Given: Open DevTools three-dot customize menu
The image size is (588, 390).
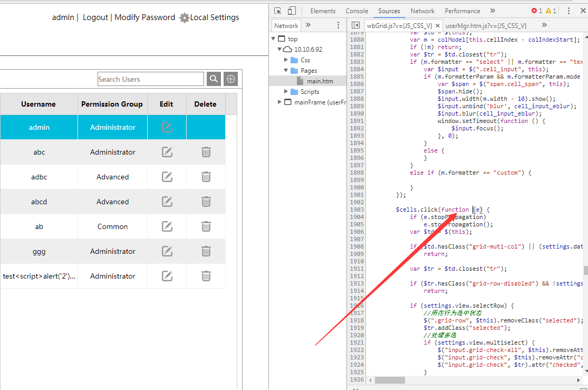Looking at the screenshot, I should 568,11.
